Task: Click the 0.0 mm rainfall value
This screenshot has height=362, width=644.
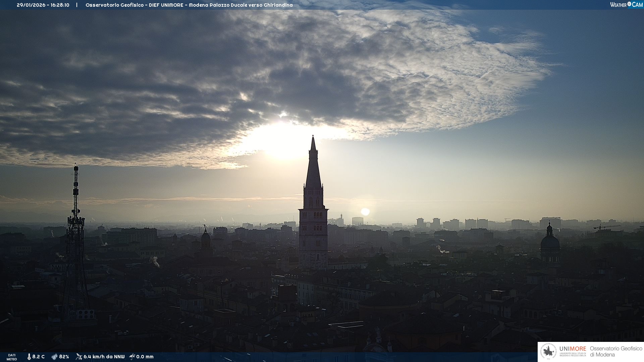Action: coord(145,357)
